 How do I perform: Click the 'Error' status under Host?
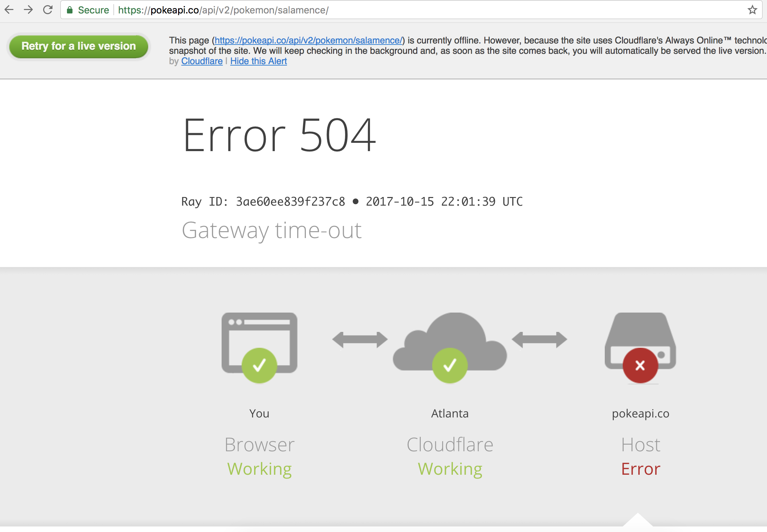[640, 469]
